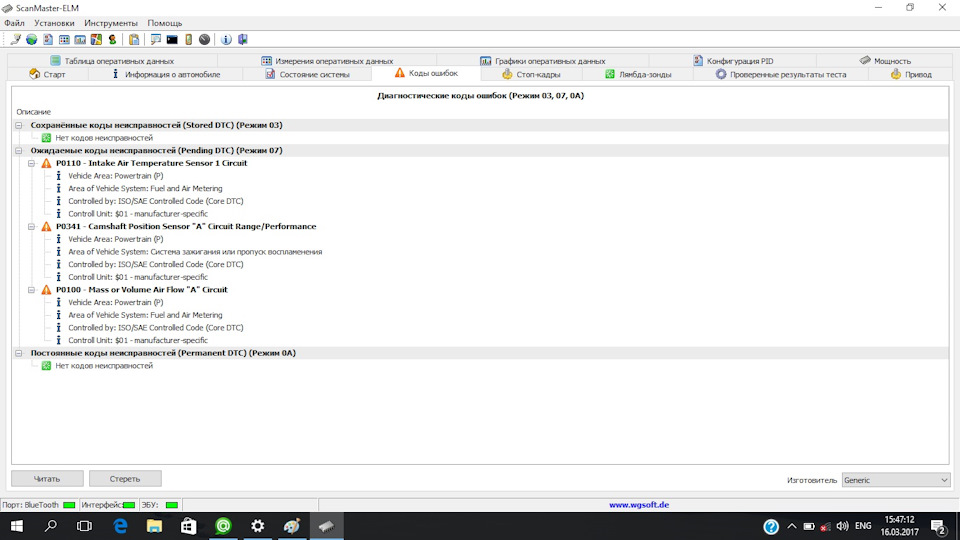Open File Explorer from taskbar

pyautogui.click(x=154, y=526)
